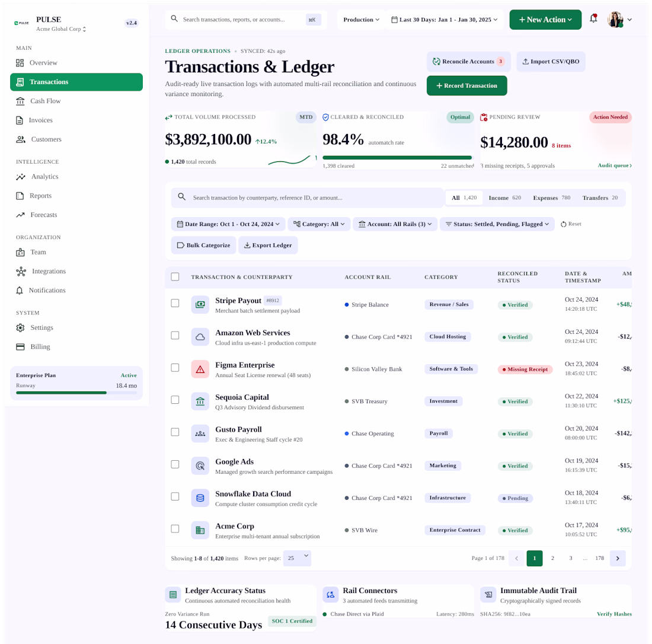The image size is (652, 644).
Task: Open the Transactions sidebar menu item
Action: [x=76, y=82]
